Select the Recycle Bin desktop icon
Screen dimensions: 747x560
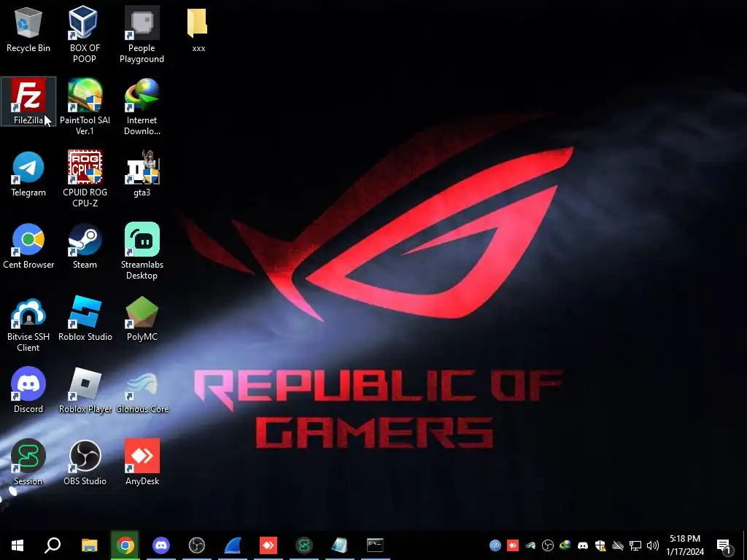click(x=28, y=30)
